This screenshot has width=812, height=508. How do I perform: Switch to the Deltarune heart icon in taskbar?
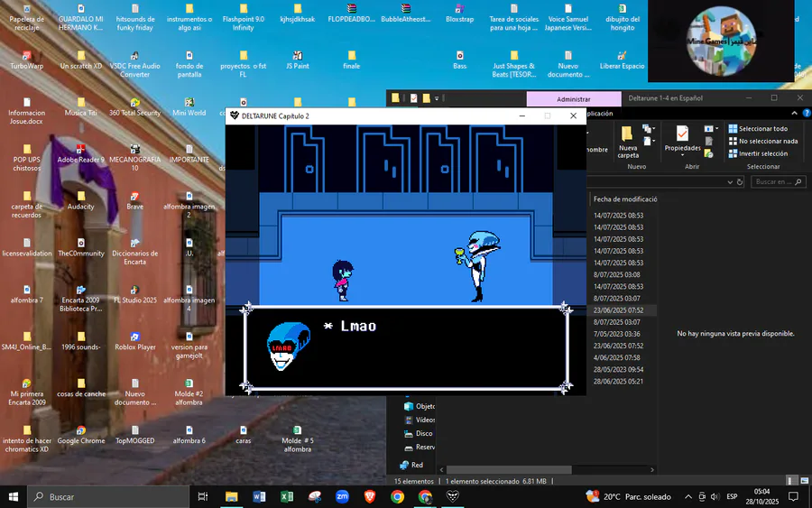click(453, 496)
